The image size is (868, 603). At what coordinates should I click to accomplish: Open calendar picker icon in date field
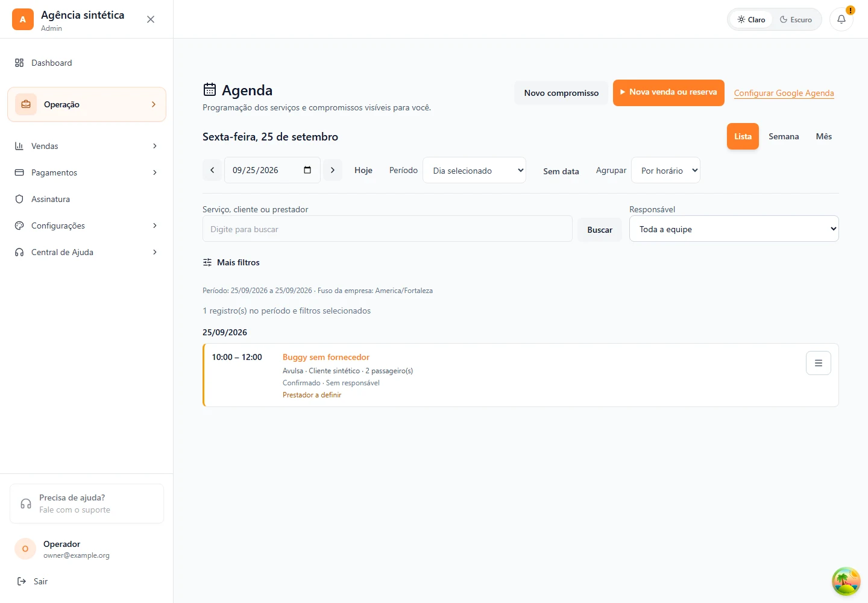307,170
